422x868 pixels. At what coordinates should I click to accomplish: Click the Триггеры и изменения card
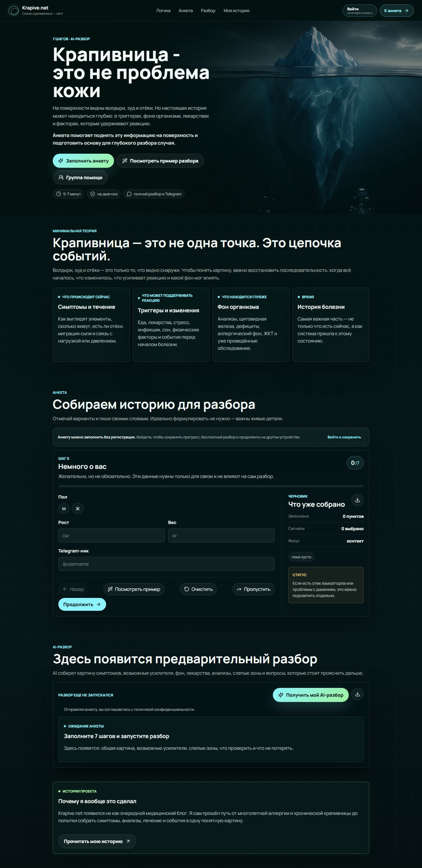(171, 325)
